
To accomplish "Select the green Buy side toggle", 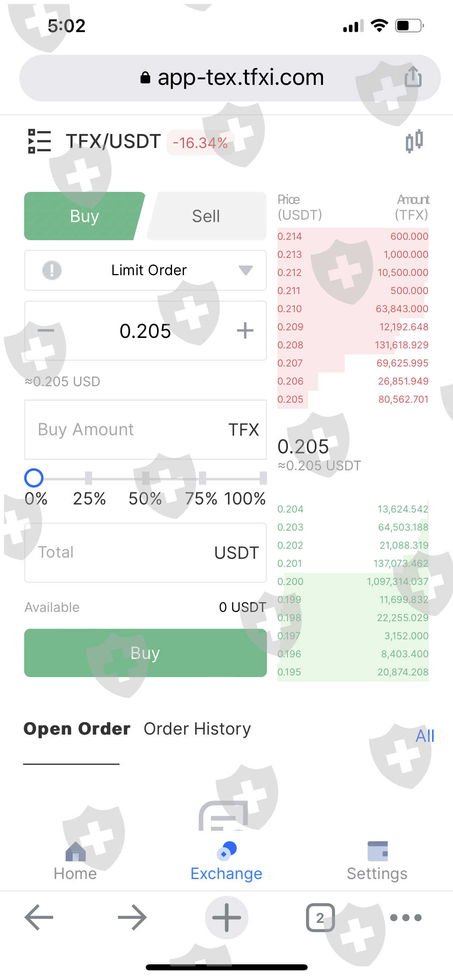I will (84, 216).
